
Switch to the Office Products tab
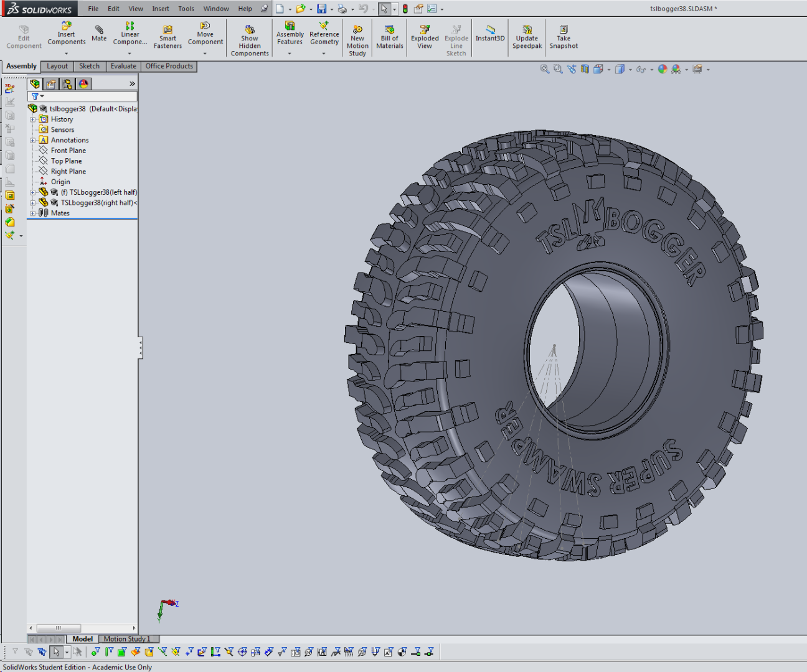169,66
